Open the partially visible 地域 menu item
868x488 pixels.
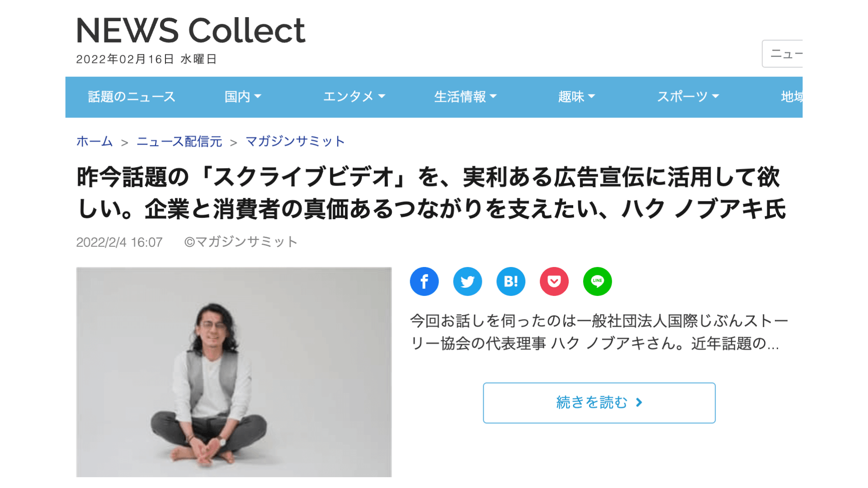pos(792,97)
